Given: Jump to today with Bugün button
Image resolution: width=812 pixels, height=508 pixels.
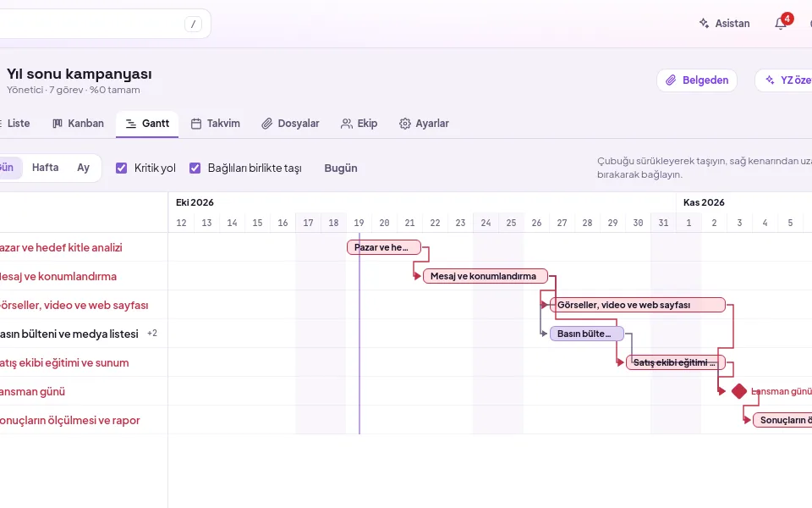Looking at the screenshot, I should pyautogui.click(x=341, y=168).
